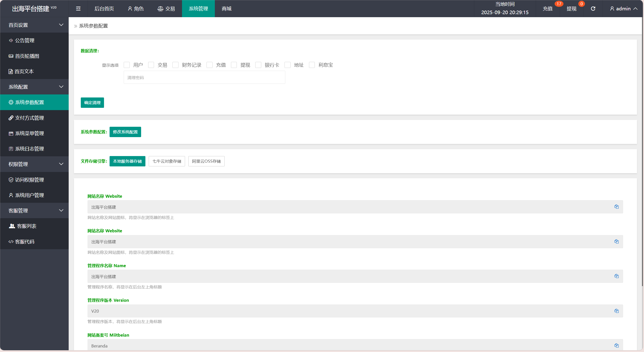Image resolution: width=644 pixels, height=352 pixels.
Task: Click the 修改系统配置 button
Action: coord(125,132)
